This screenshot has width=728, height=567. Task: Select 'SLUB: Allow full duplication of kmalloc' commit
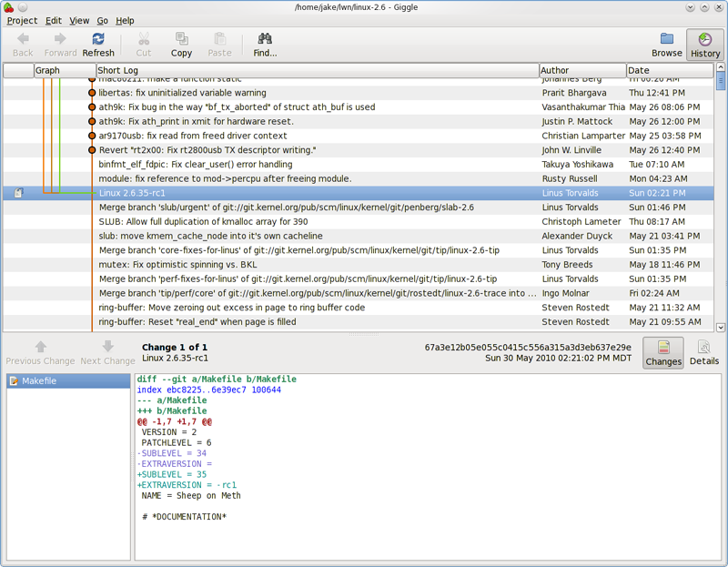pyautogui.click(x=359, y=221)
